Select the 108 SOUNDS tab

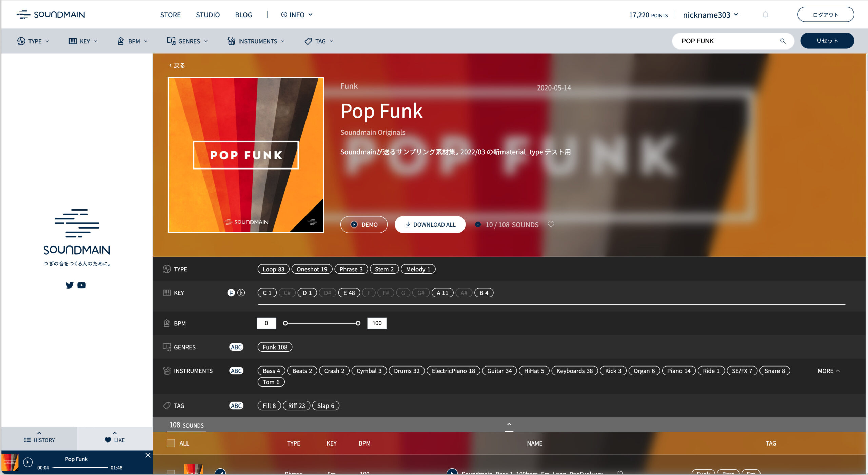186,425
